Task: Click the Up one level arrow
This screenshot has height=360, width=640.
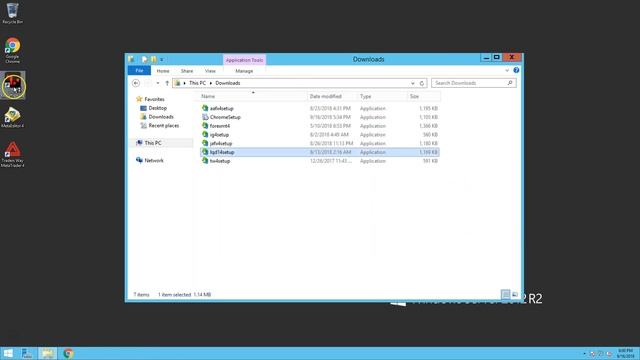Action: click(167, 83)
